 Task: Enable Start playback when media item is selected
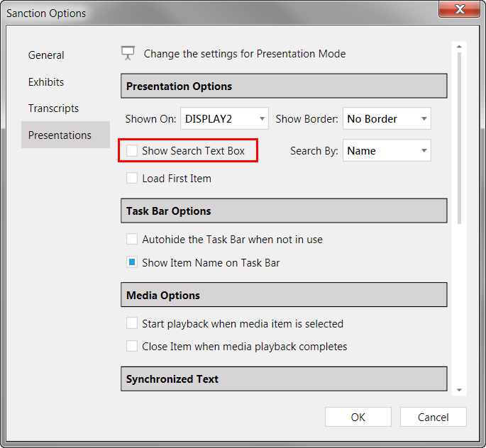pos(132,323)
